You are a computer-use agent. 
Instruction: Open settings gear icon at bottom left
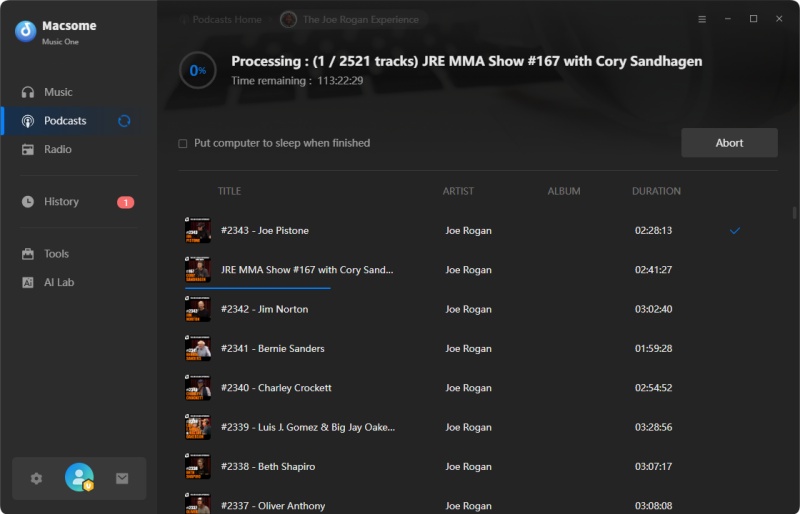tap(36, 478)
